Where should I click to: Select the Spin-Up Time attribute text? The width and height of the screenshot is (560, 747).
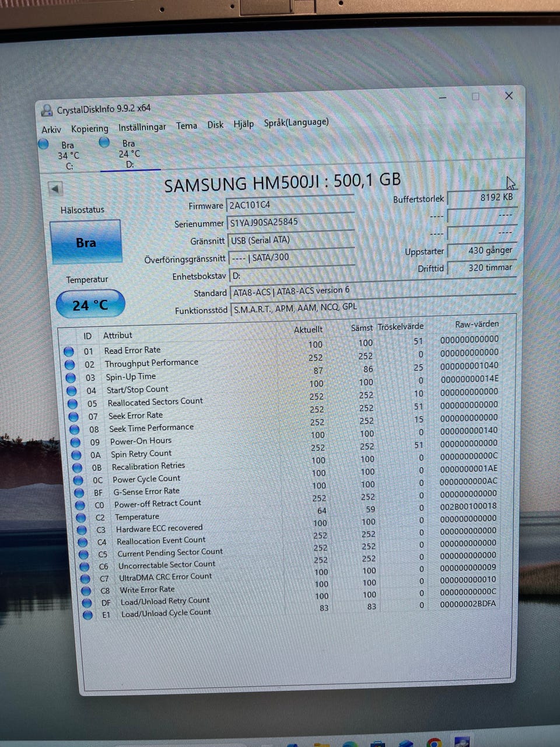tap(131, 376)
